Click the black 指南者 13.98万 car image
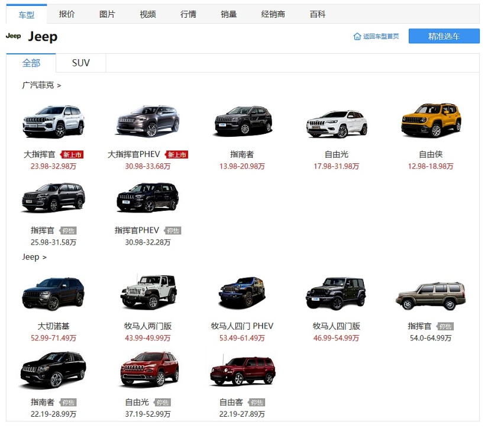The image size is (504, 428). (x=243, y=121)
